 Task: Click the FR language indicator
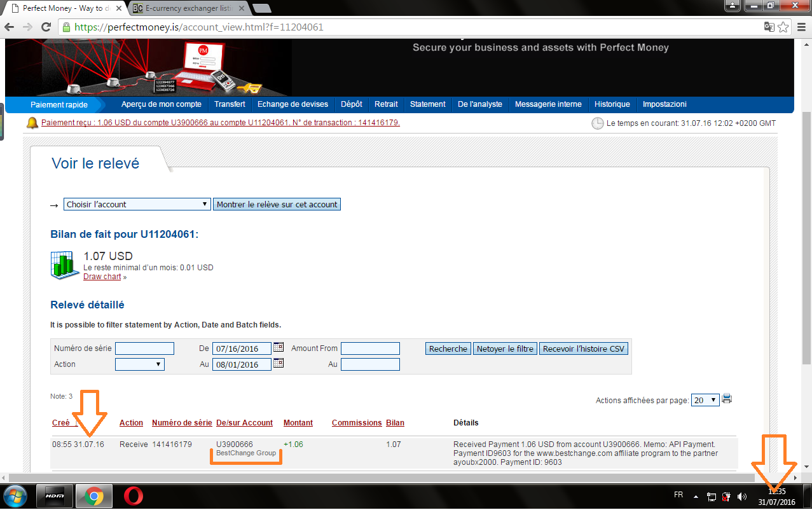(678, 495)
